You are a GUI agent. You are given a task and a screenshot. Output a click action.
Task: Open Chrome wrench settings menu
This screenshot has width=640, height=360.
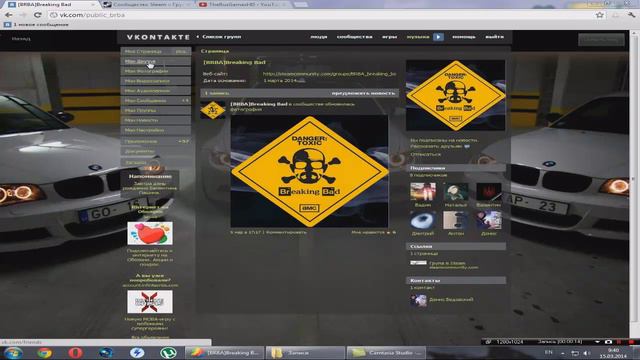(631, 15)
